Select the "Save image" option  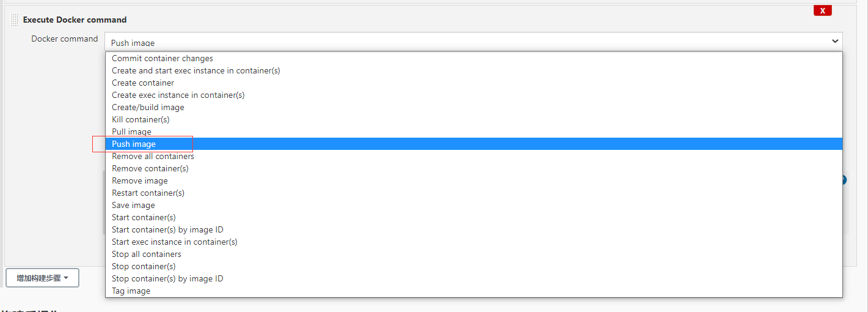click(133, 206)
